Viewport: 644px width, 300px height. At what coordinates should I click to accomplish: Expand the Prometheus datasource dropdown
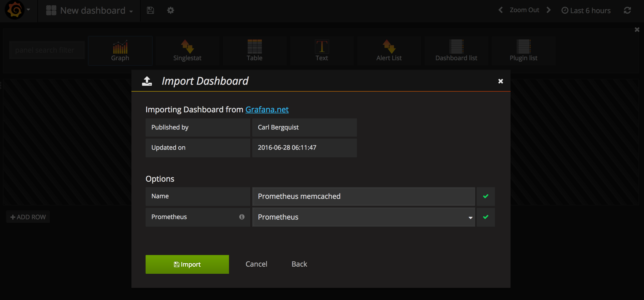pyautogui.click(x=363, y=217)
